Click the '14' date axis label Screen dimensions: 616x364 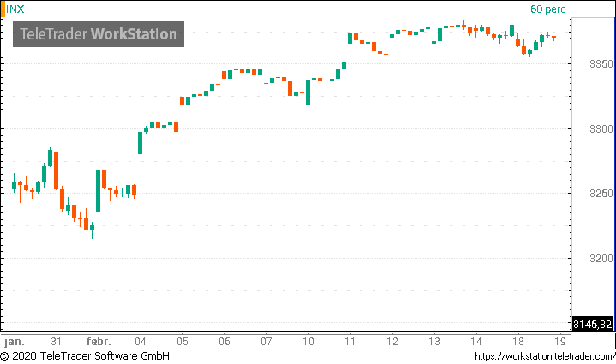(x=476, y=341)
